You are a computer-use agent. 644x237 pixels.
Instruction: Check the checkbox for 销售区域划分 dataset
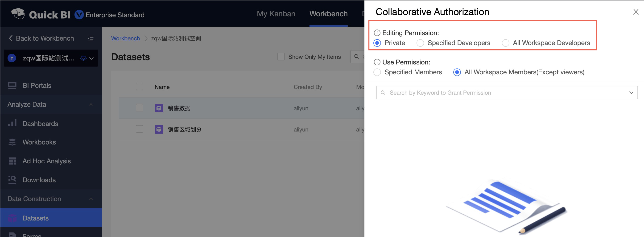[x=140, y=129]
